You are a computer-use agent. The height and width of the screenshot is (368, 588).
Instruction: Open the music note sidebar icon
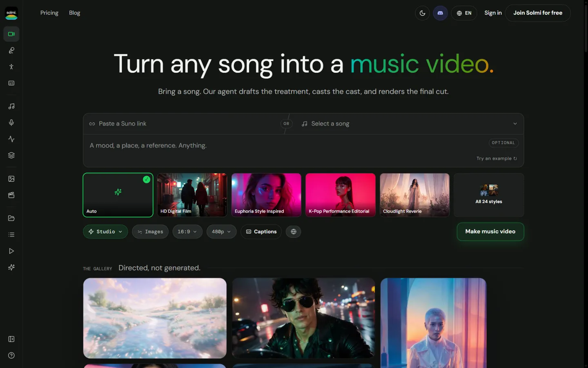(11, 106)
